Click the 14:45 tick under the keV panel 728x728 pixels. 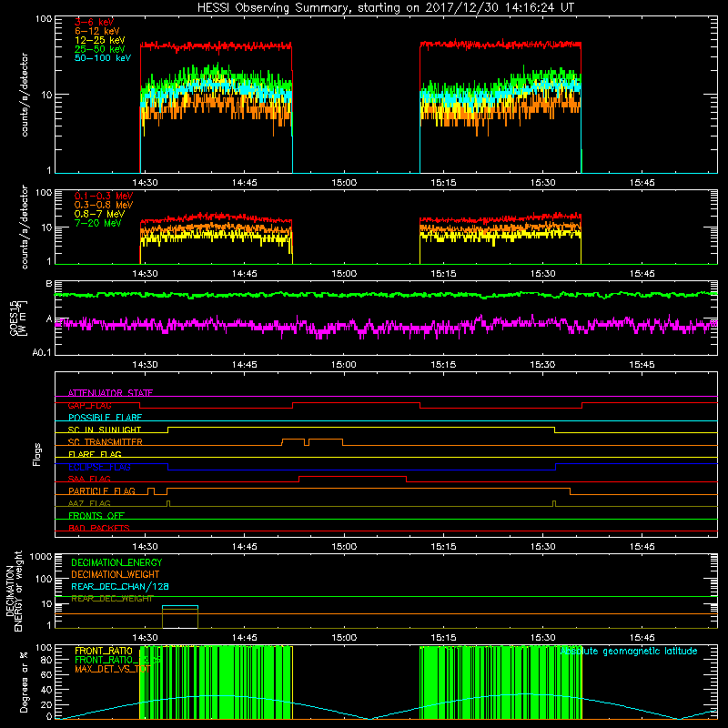[245, 183]
